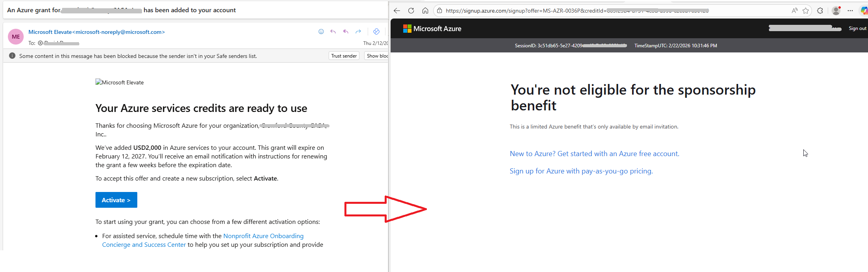Click the info icon in the blocked content bar
This screenshot has width=868, height=272.
tap(12, 56)
